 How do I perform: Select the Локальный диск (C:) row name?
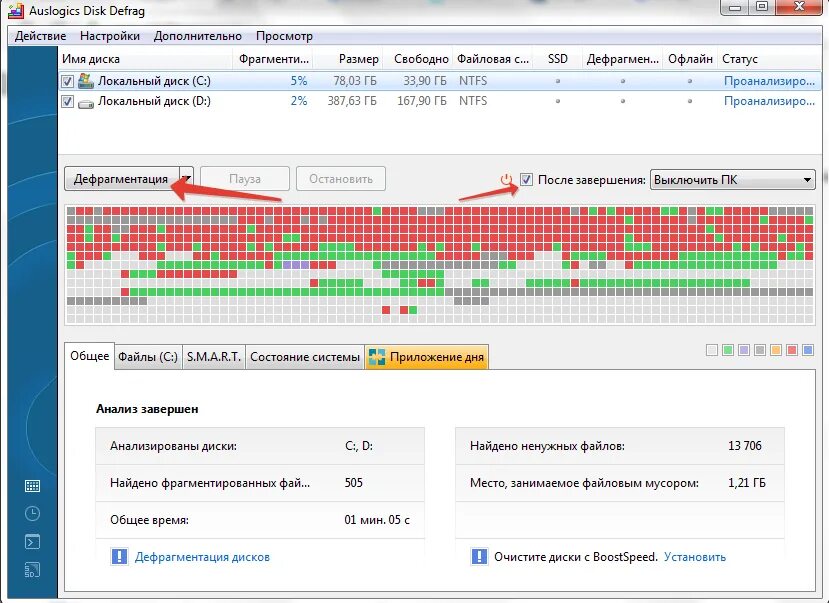click(154, 81)
